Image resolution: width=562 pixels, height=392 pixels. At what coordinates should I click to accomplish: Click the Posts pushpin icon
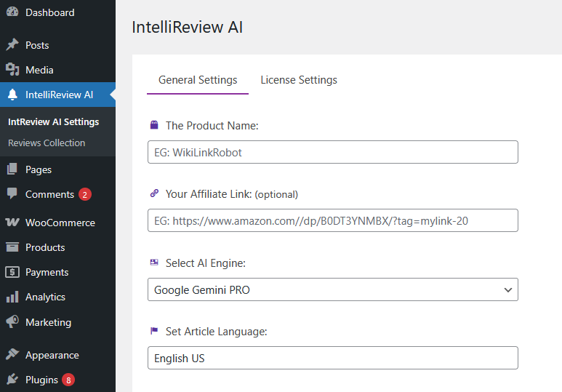12,45
